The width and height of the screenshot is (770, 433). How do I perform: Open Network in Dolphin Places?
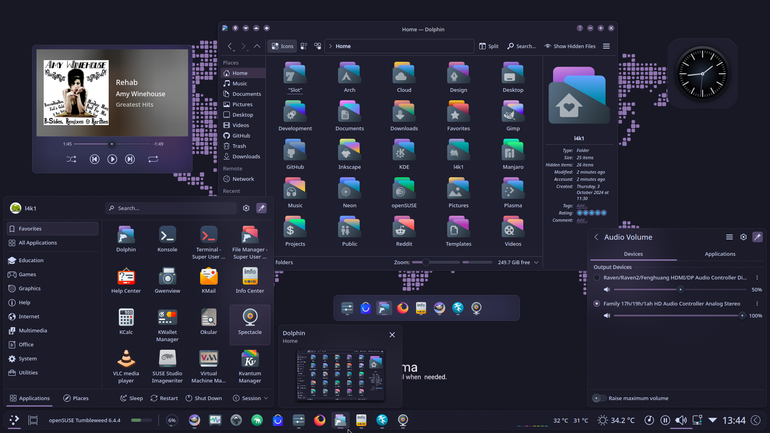[243, 179]
